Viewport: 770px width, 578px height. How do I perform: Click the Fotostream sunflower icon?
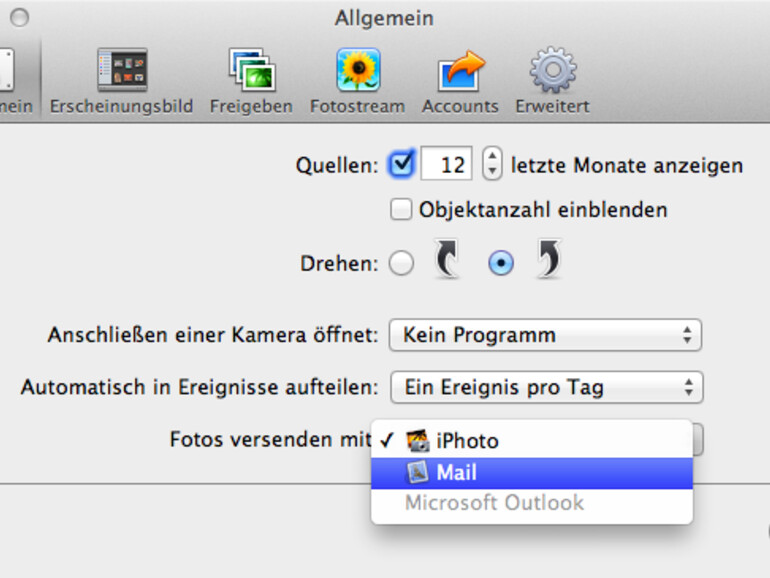click(357, 71)
